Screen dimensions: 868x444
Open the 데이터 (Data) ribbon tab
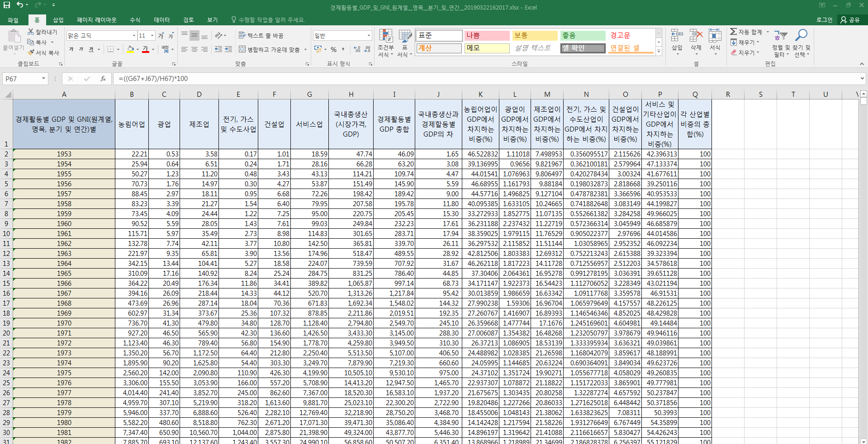(x=161, y=20)
